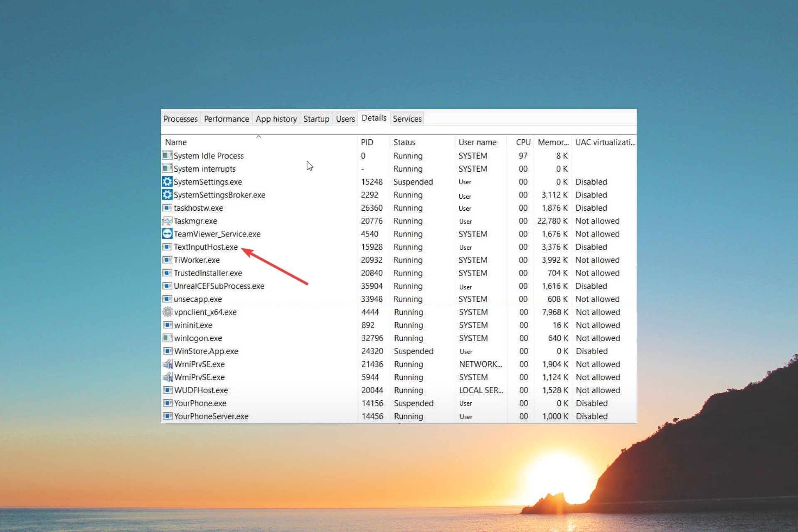Click the YourPhoneServer.exe process icon
This screenshot has height=532, width=798.
[x=167, y=416]
